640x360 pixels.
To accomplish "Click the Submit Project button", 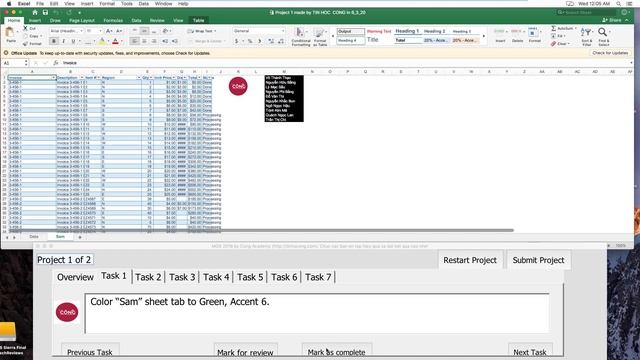I will (538, 260).
